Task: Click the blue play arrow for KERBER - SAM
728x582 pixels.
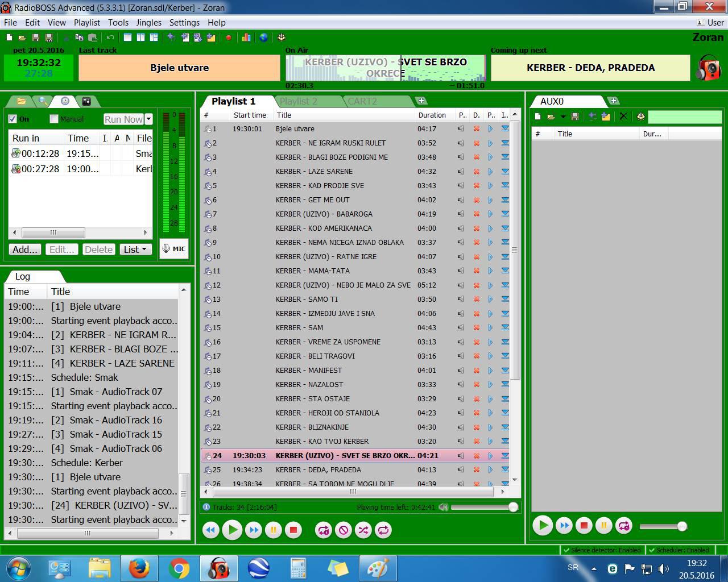Action: [x=490, y=328]
